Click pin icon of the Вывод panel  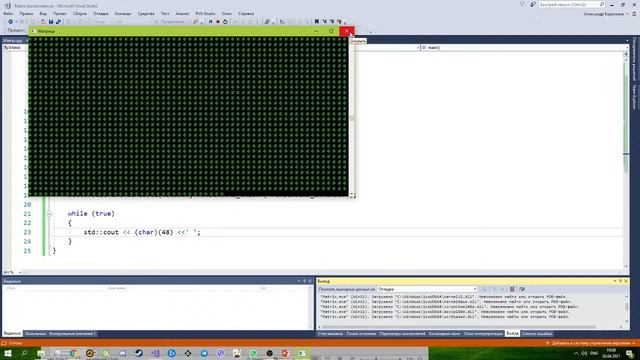click(x=620, y=281)
